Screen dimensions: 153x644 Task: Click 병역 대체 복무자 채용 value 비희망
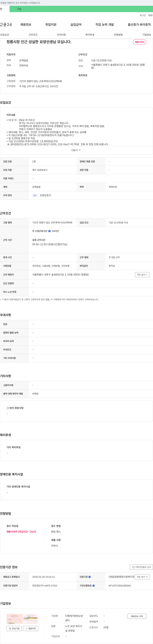(35, 394)
